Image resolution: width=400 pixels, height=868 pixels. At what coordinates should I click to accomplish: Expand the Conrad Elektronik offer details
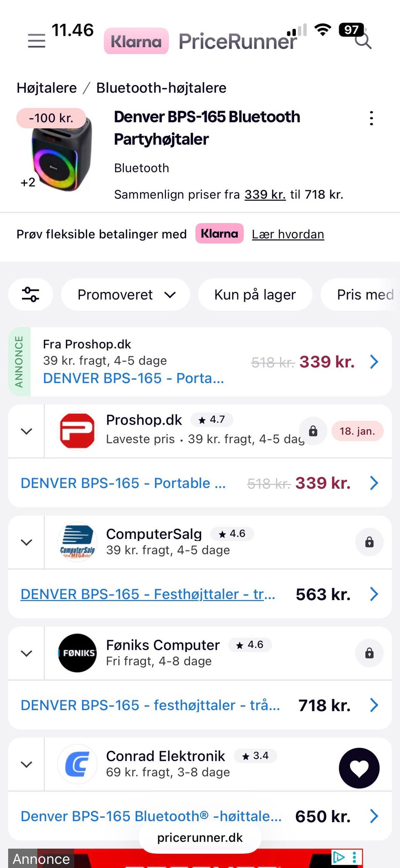click(26, 764)
